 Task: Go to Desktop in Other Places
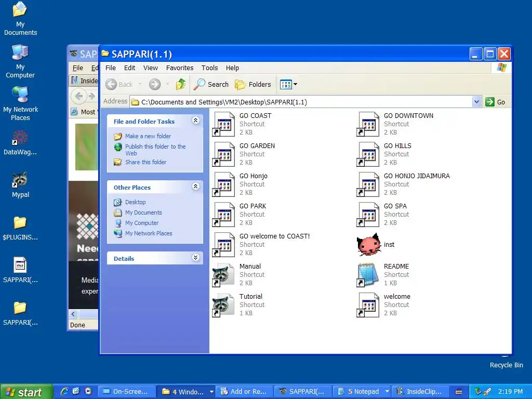click(136, 202)
